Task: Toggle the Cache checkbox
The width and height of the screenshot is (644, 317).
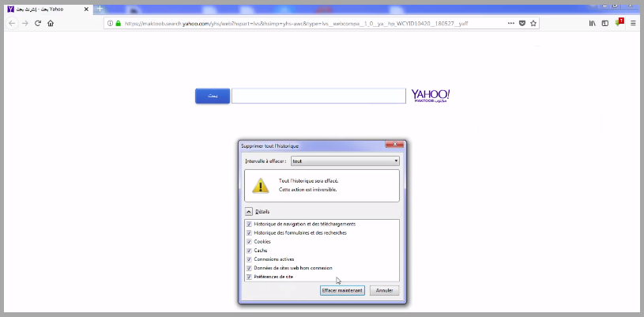Action: click(250, 251)
